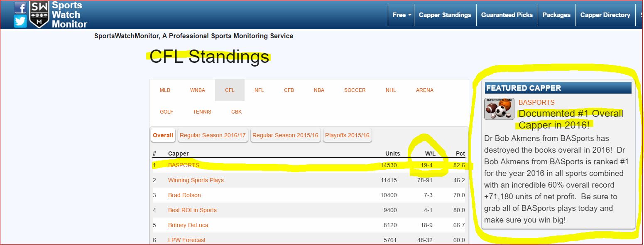Open the Twitter bird icon
The width and height of the screenshot is (644, 245).
coord(20,21)
